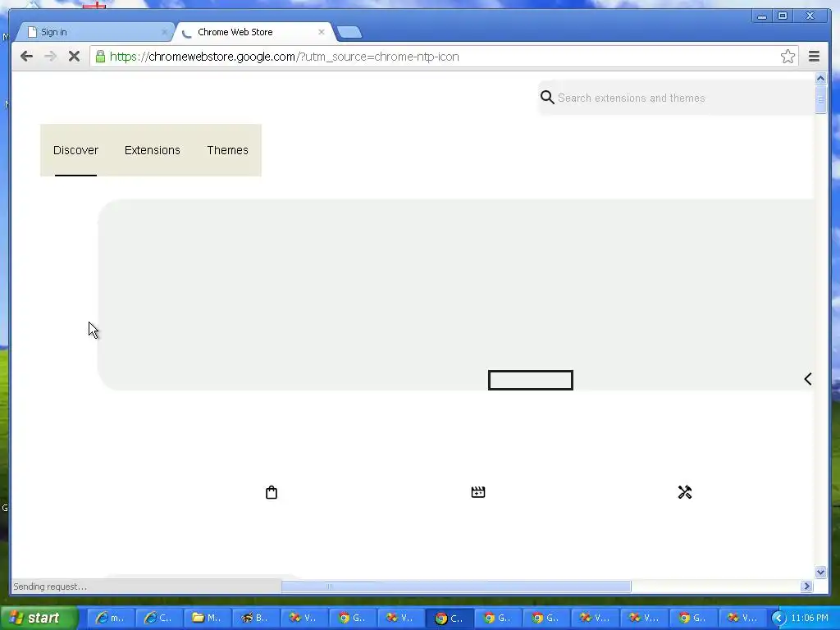Switch to the Internet Explorer 'C..' taskbar window
Image resolution: width=840 pixels, height=630 pixels.
pyautogui.click(x=158, y=618)
